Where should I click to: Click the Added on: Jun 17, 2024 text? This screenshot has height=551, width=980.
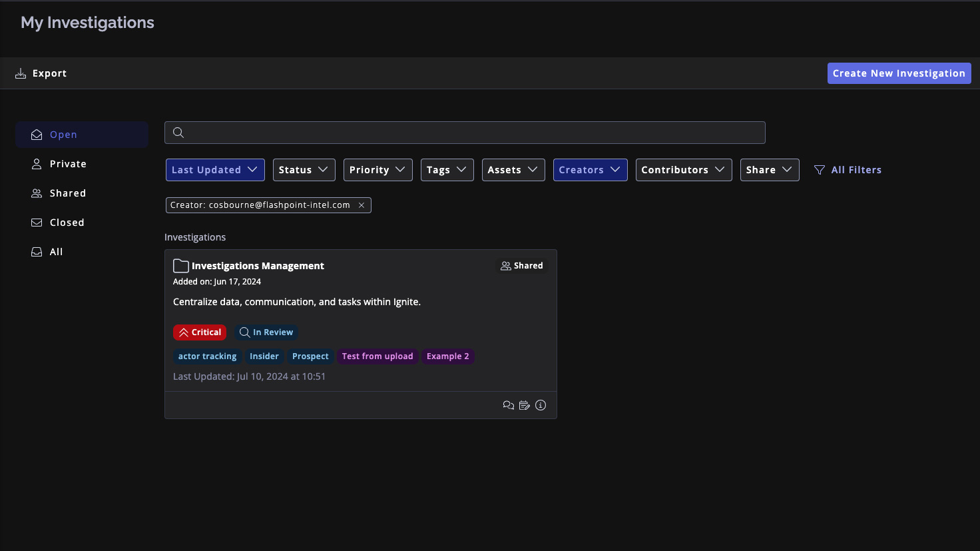[x=217, y=282]
